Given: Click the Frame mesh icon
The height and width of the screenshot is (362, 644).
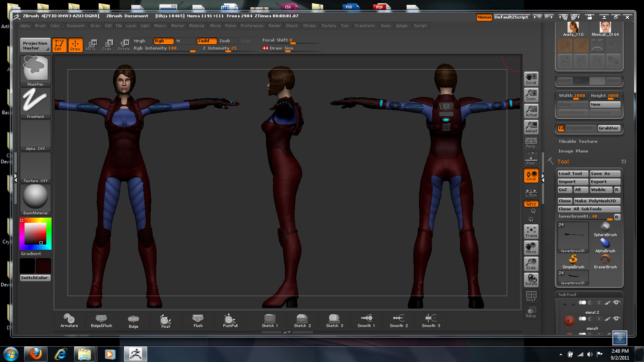Looking at the screenshot, I should [531, 231].
